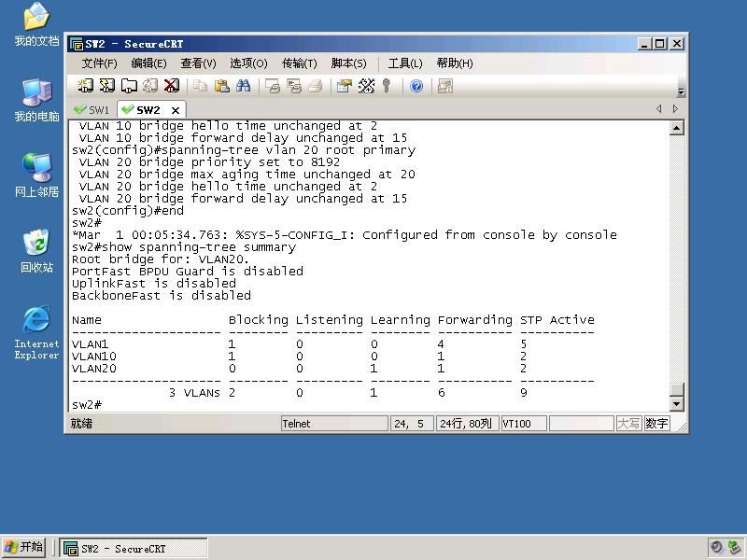Open the 脚本(S) menu
This screenshot has width=747, height=560.
coord(348,63)
